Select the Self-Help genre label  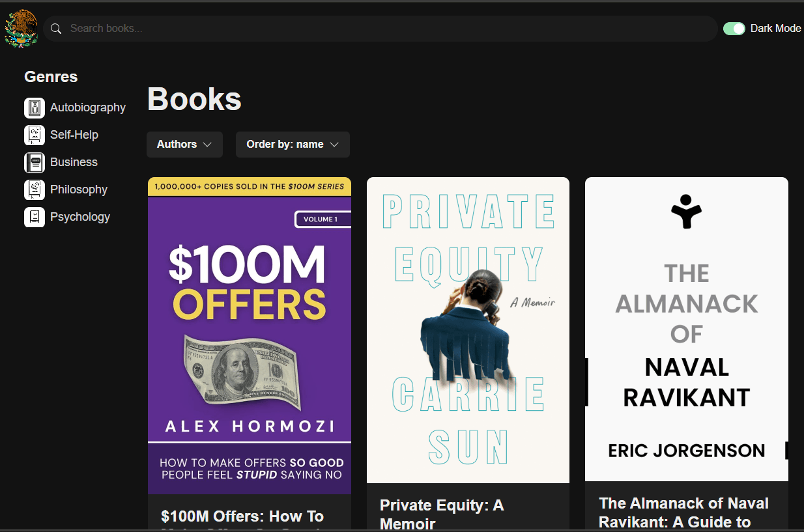coord(74,135)
